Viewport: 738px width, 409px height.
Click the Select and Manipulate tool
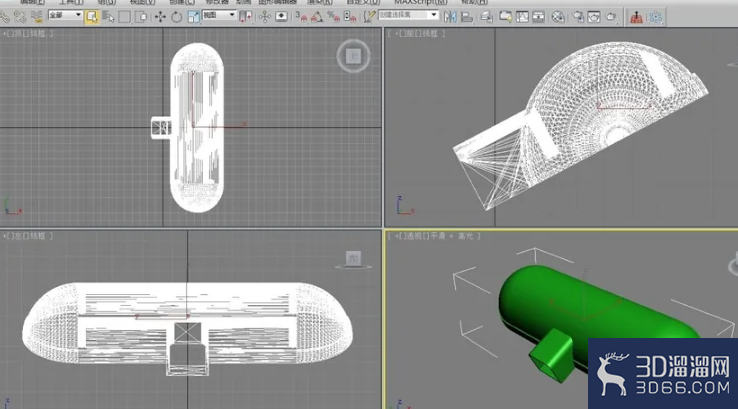(265, 17)
